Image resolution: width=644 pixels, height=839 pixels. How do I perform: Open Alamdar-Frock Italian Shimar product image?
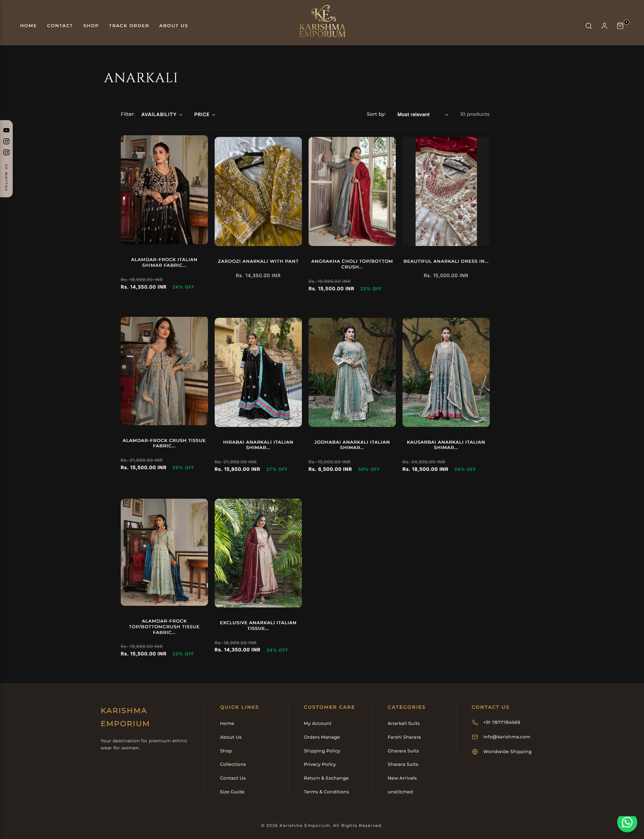tap(164, 190)
